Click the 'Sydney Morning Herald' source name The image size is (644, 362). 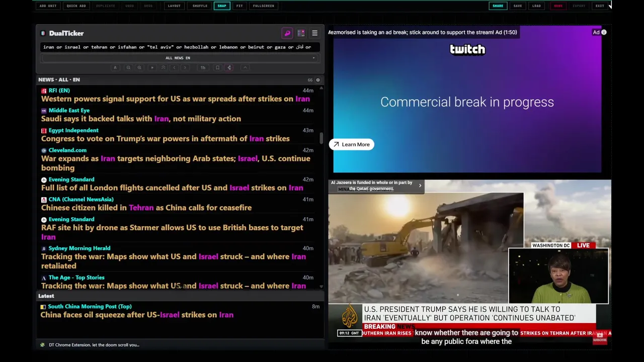point(79,248)
